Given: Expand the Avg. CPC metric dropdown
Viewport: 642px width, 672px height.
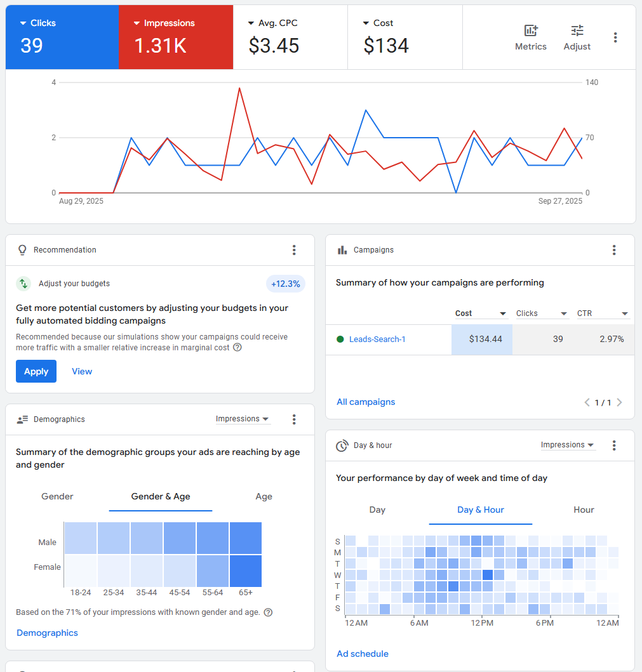Looking at the screenshot, I should click(251, 23).
